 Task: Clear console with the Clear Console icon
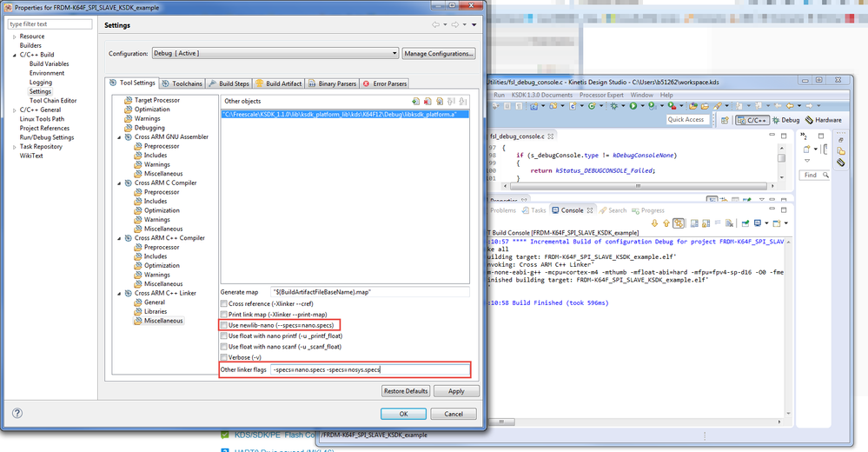(x=730, y=223)
